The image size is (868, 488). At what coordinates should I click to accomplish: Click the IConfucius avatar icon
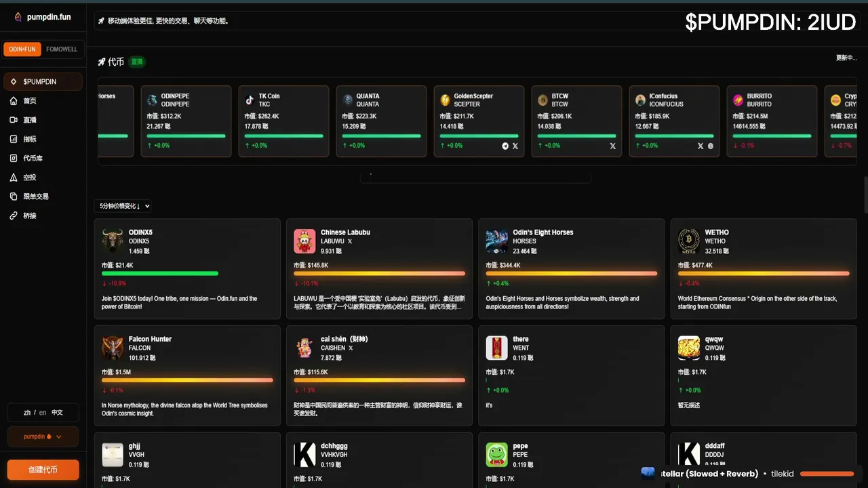pyautogui.click(x=640, y=100)
